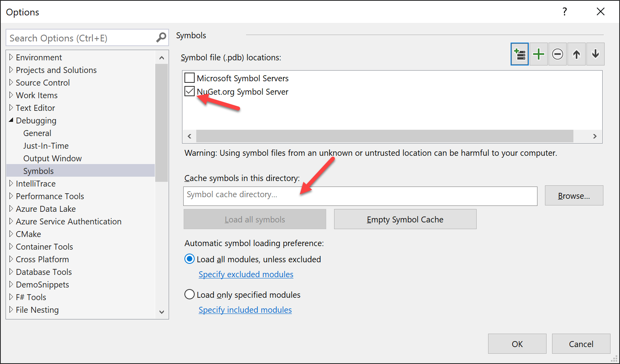Click symbol list scroll right arrow
Image resolution: width=620 pixels, height=364 pixels.
click(595, 136)
